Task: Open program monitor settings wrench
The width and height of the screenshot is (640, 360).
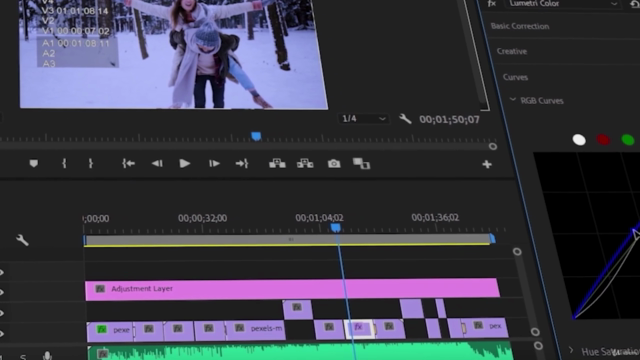Action: (x=405, y=119)
